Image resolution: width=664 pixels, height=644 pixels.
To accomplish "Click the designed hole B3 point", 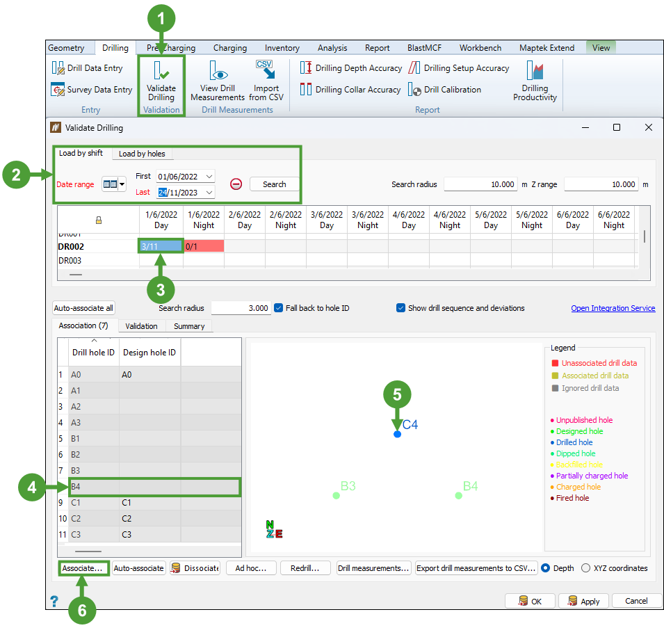I will click(x=337, y=496).
